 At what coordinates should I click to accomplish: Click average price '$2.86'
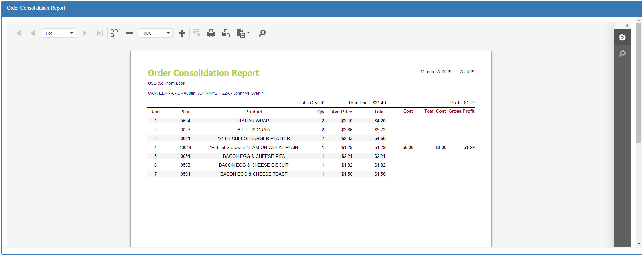click(x=347, y=130)
